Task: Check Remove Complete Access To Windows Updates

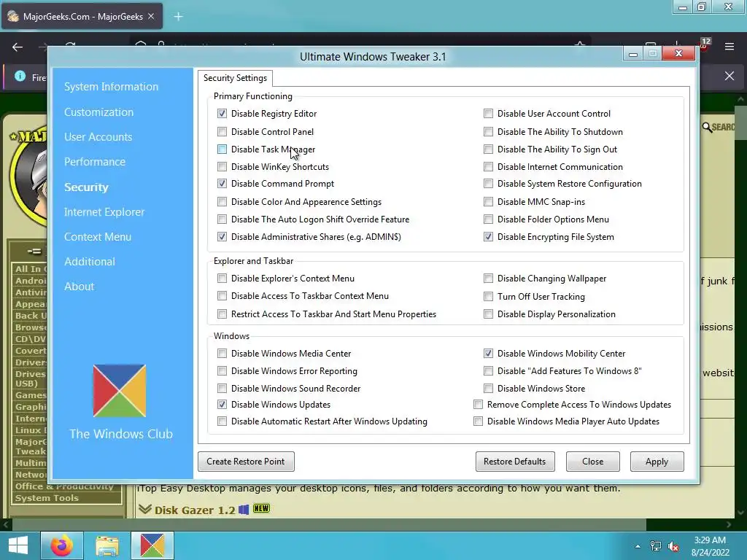Action: [x=478, y=404]
